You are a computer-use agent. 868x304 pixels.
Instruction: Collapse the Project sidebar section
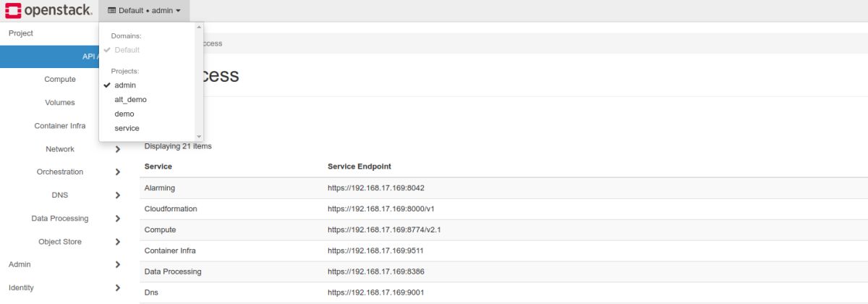(20, 33)
